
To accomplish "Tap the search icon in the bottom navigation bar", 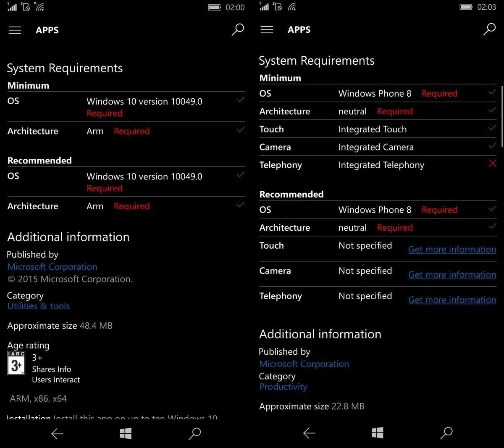I will (194, 433).
